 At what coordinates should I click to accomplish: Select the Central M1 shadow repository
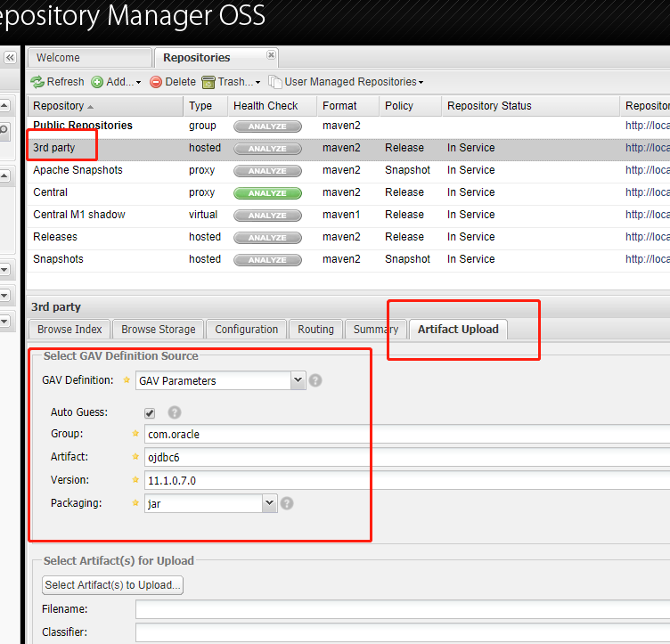348,215
